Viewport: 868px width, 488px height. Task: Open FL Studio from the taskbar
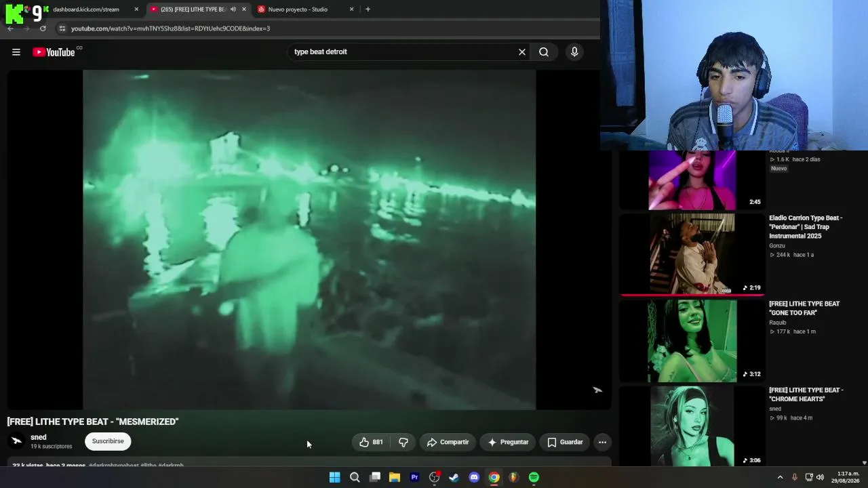(x=514, y=477)
